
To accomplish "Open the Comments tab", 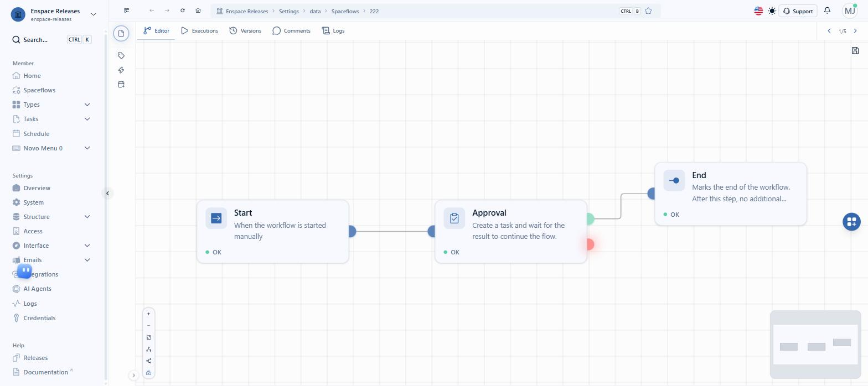I will (291, 31).
